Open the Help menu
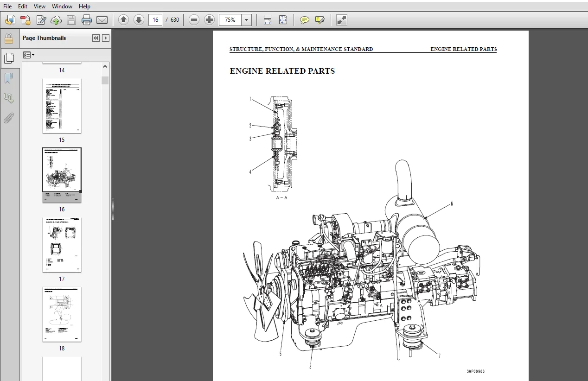The image size is (588, 381). pos(84,6)
